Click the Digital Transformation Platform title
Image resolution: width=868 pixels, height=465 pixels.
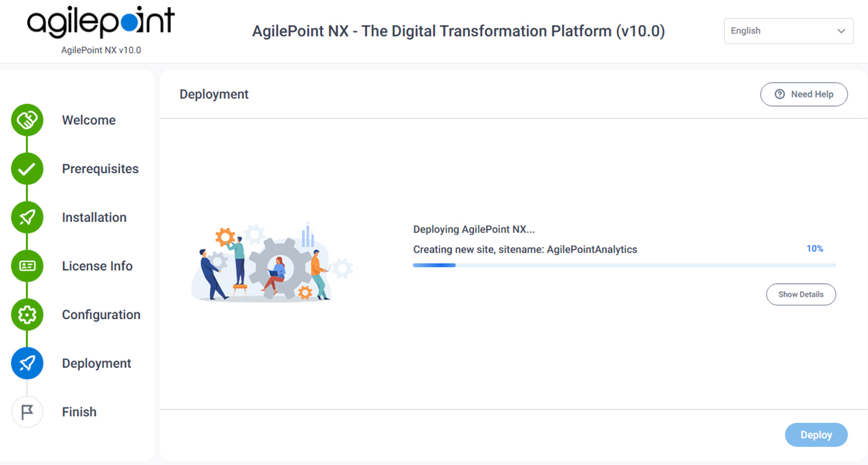click(458, 31)
